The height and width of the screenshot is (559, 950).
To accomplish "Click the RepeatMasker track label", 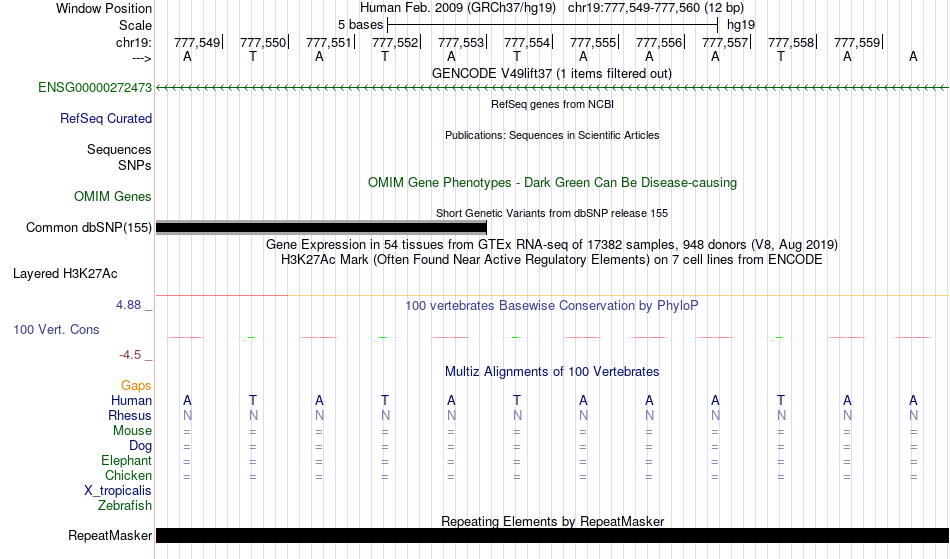I will coord(110,535).
